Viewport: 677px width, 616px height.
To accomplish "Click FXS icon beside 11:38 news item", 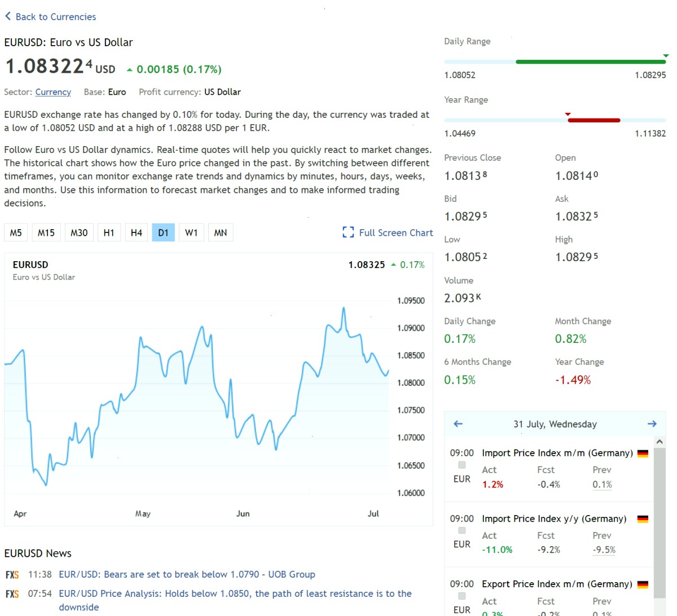I will (12, 575).
